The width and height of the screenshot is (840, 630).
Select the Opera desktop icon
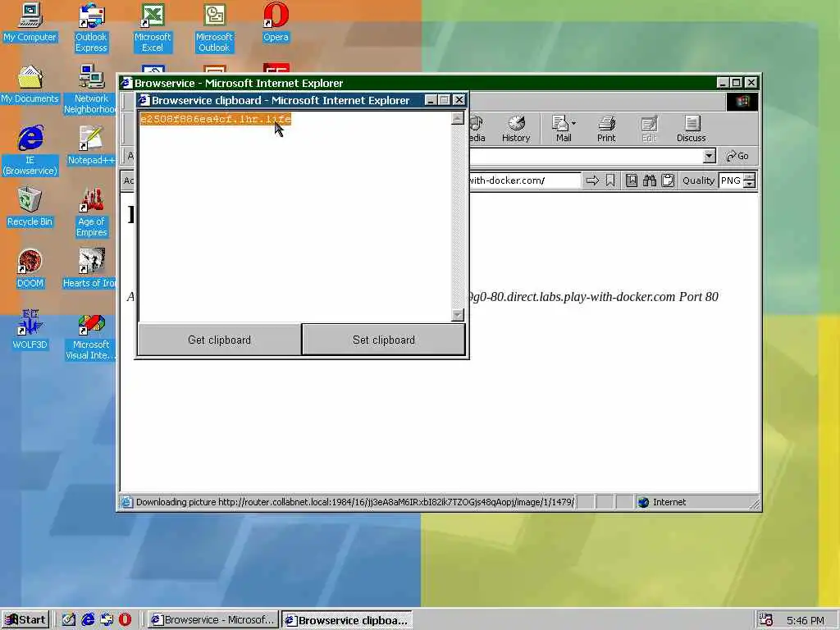click(276, 23)
